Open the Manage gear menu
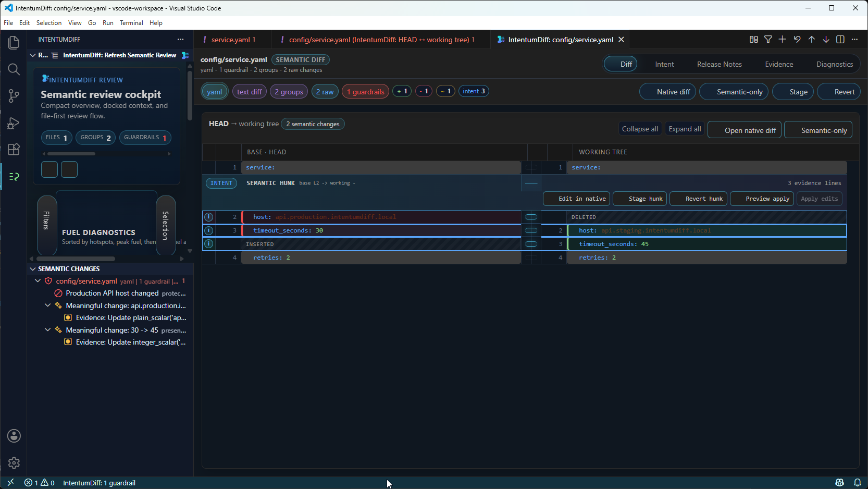The width and height of the screenshot is (868, 489). pyautogui.click(x=14, y=462)
